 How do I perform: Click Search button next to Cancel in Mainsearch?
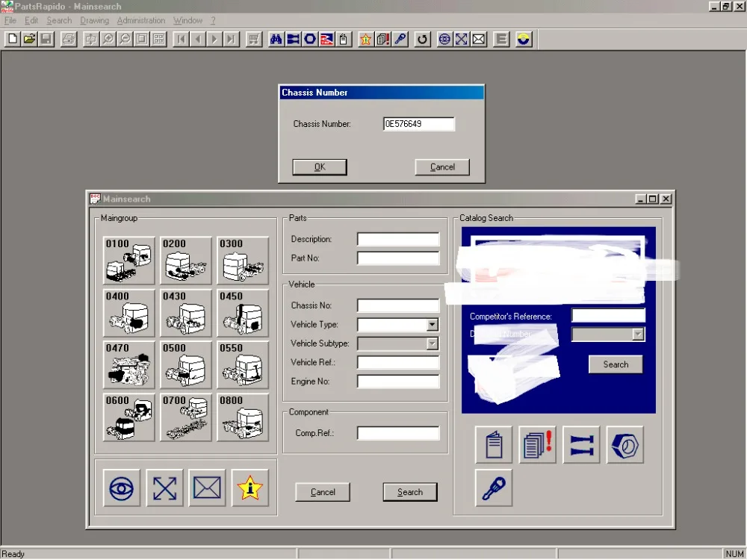tap(409, 492)
